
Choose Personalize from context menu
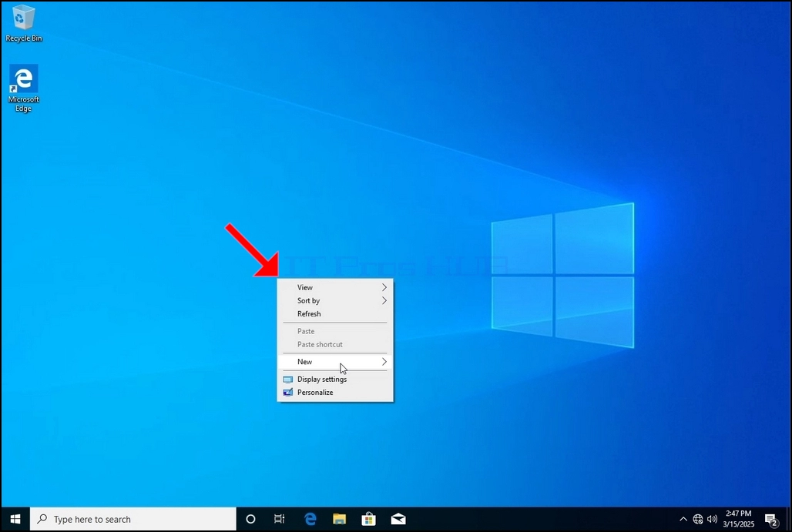click(x=335, y=392)
